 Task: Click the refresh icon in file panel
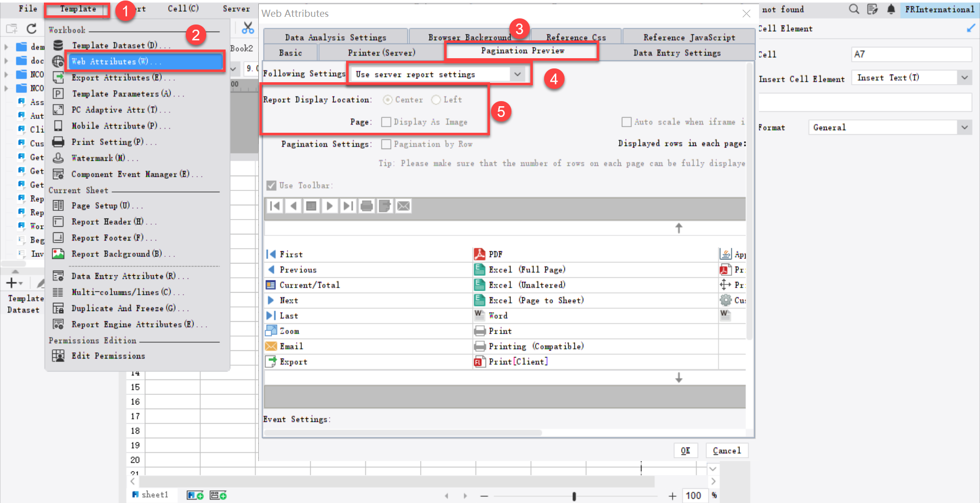[32, 29]
